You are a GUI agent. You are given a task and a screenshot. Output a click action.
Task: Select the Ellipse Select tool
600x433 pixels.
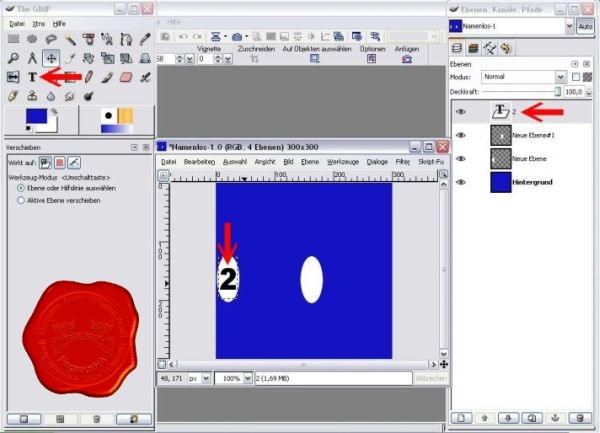pos(32,39)
